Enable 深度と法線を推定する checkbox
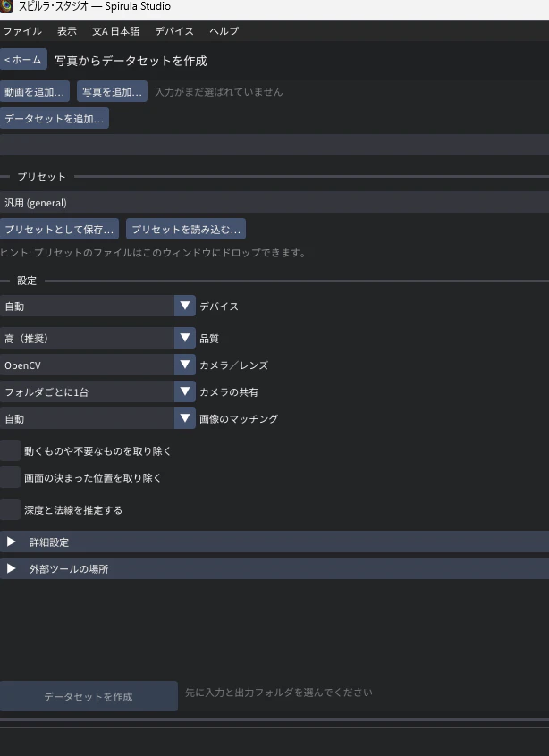This screenshot has height=756, width=549. click(10, 509)
